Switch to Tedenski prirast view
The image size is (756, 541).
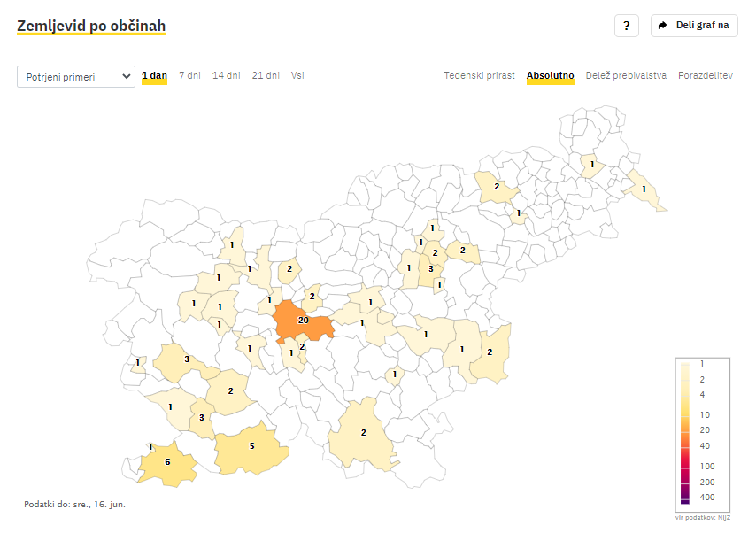point(479,75)
